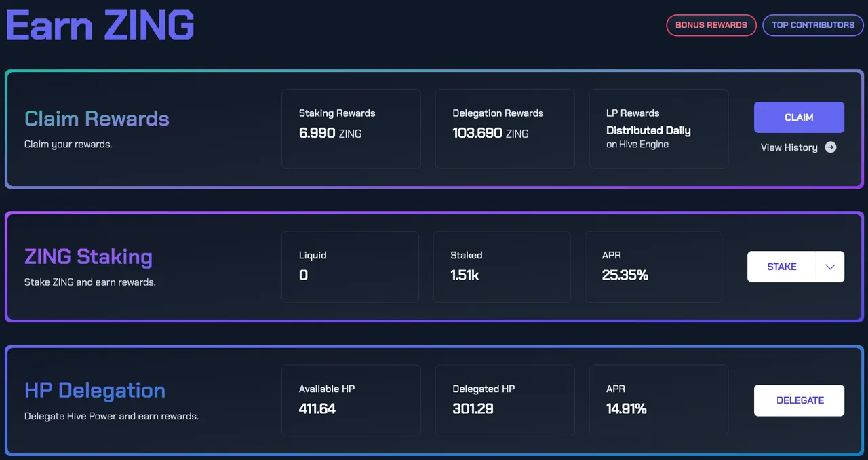
Task: Click 'Stake ZING and earn rewards.' text
Action: click(90, 282)
